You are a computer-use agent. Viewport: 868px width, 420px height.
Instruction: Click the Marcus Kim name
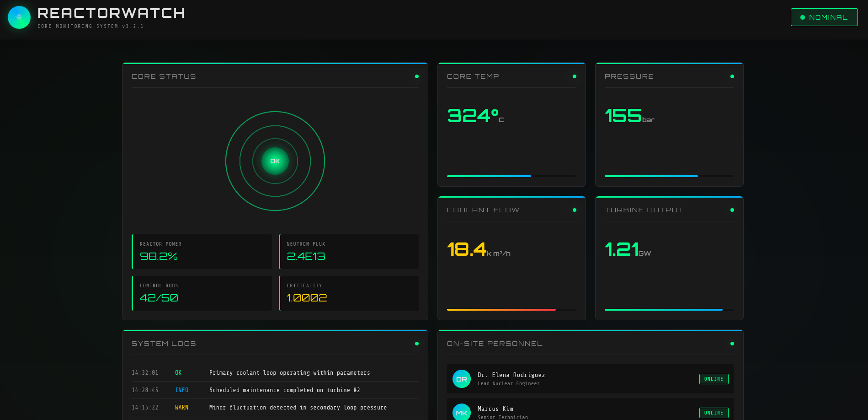(495, 409)
